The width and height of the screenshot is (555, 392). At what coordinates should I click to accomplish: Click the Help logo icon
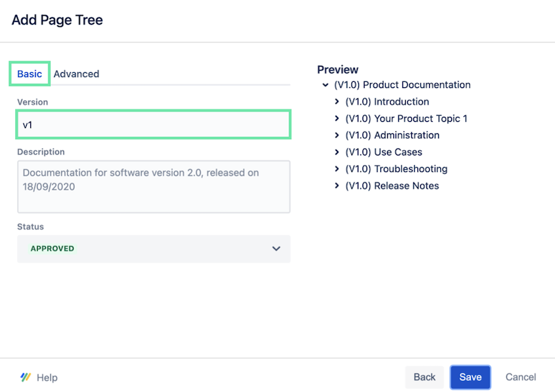point(25,377)
